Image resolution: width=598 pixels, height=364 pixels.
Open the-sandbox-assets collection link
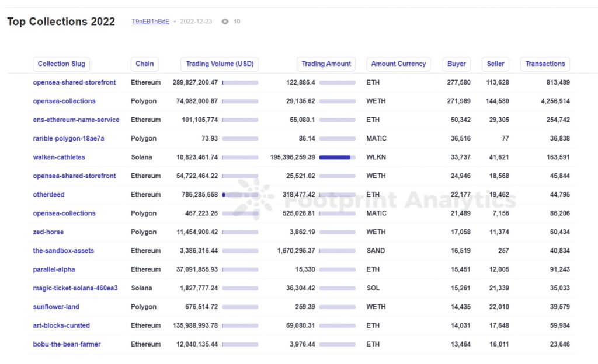click(63, 251)
